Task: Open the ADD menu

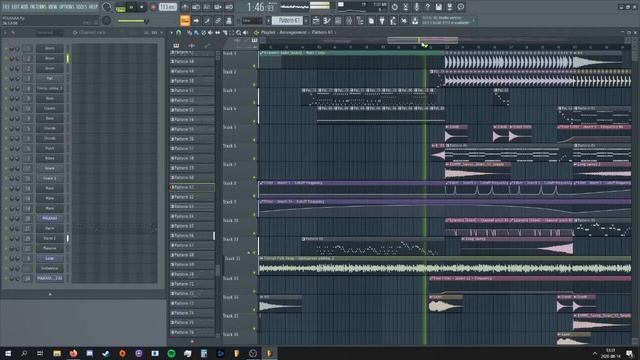Action: 24,7
